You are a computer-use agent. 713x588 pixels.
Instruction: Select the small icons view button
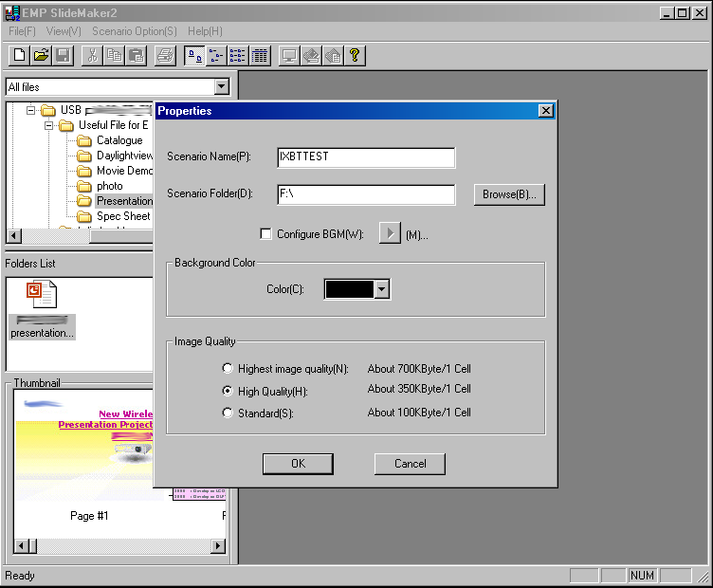coord(216,56)
